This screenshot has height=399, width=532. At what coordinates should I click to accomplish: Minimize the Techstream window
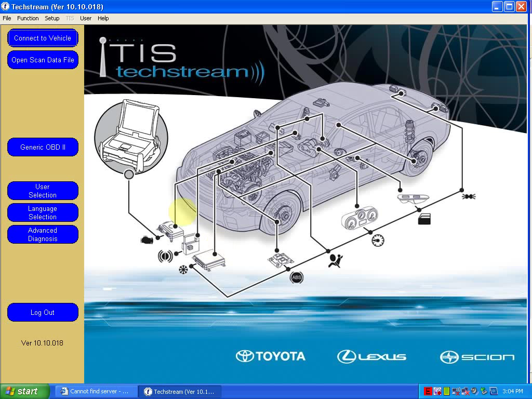[x=497, y=6]
